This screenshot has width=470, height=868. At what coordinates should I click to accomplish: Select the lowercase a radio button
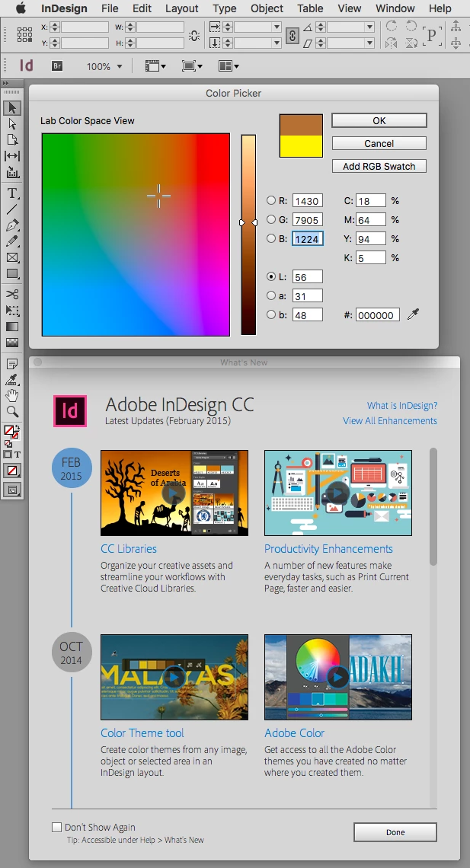[271, 295]
